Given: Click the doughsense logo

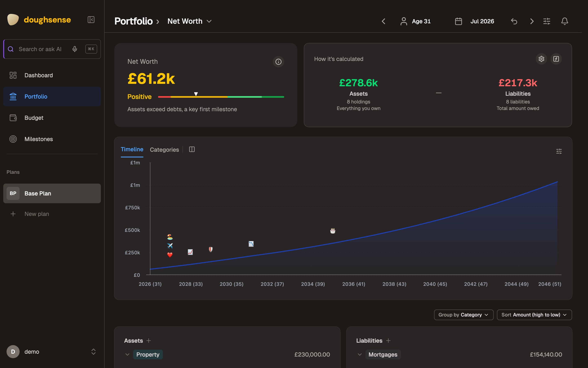Looking at the screenshot, I should (39, 20).
